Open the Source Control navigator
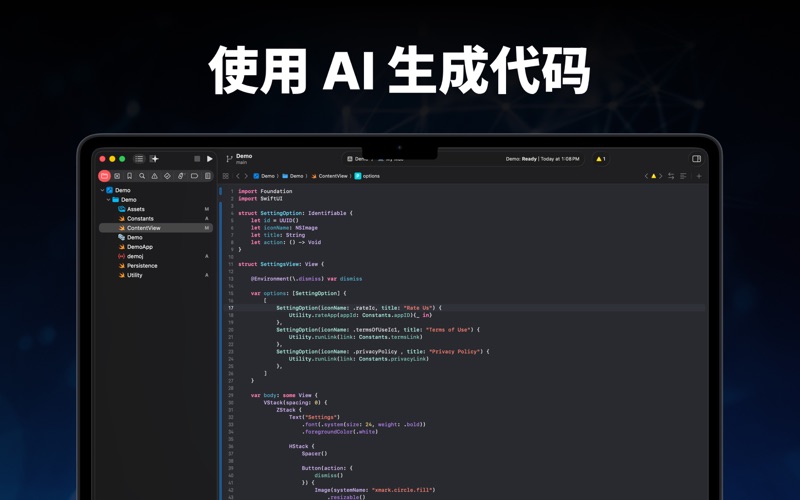The width and height of the screenshot is (800, 500). coord(117,176)
